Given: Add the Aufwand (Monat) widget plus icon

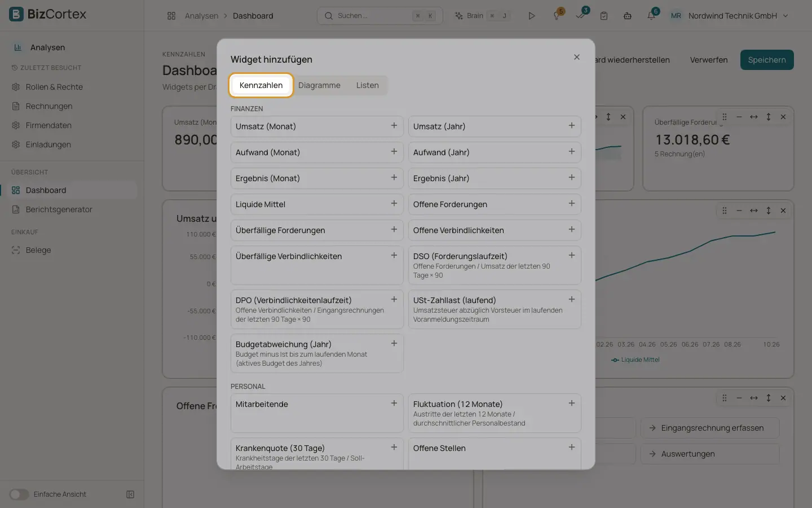Looking at the screenshot, I should [x=394, y=152].
